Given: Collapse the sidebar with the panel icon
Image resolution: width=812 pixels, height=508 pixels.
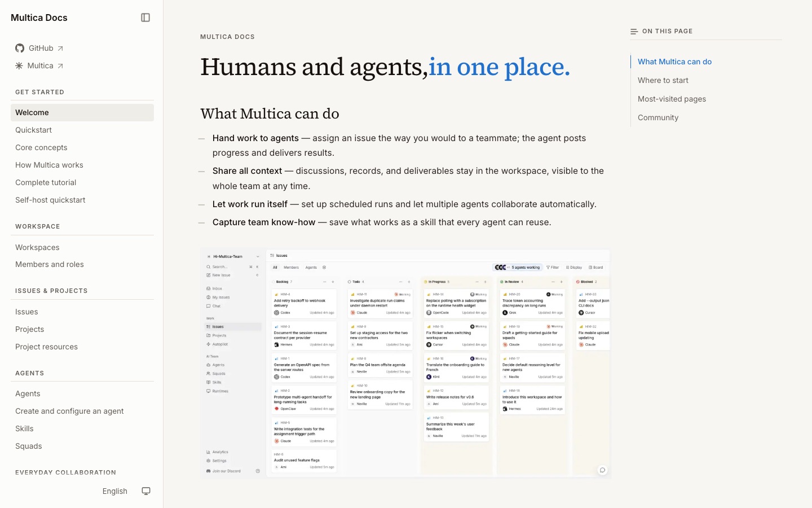Looking at the screenshot, I should pos(145,17).
